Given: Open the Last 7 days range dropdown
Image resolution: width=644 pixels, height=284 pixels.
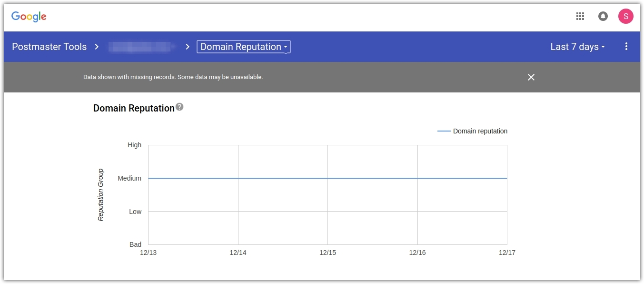Looking at the screenshot, I should pyautogui.click(x=577, y=47).
